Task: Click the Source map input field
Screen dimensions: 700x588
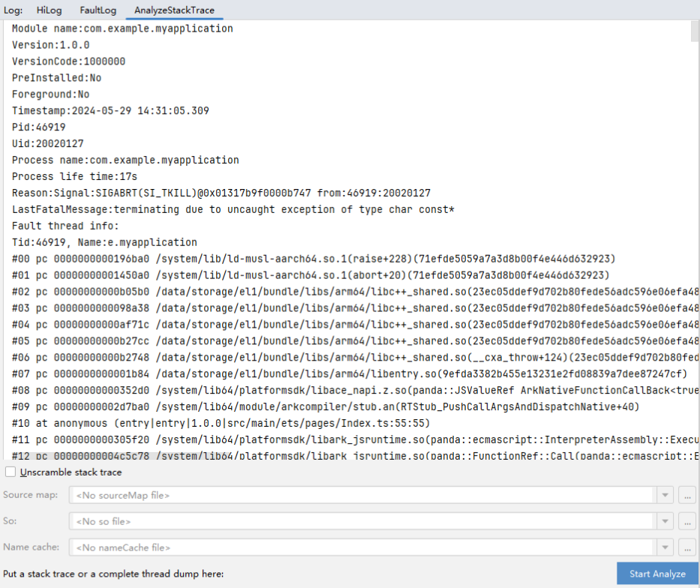Action: coord(362,495)
